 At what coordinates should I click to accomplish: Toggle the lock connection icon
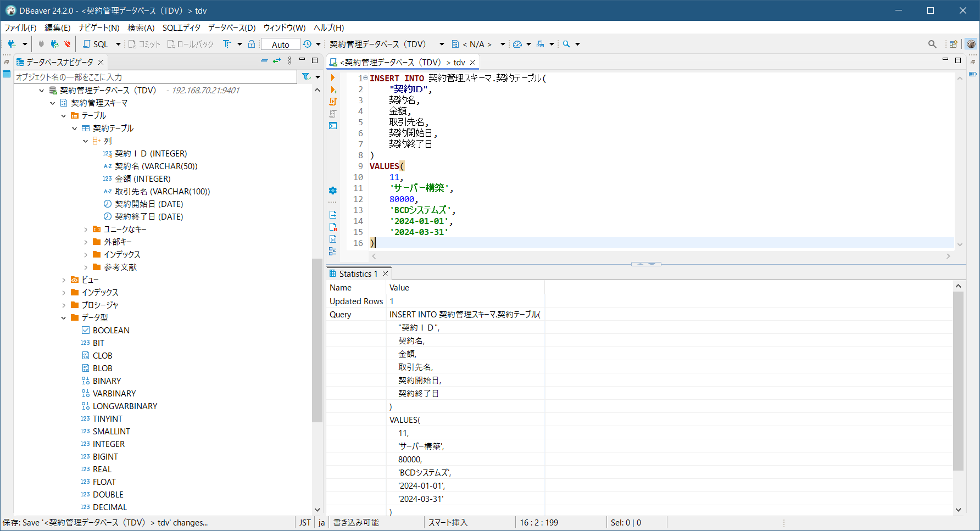coord(252,44)
